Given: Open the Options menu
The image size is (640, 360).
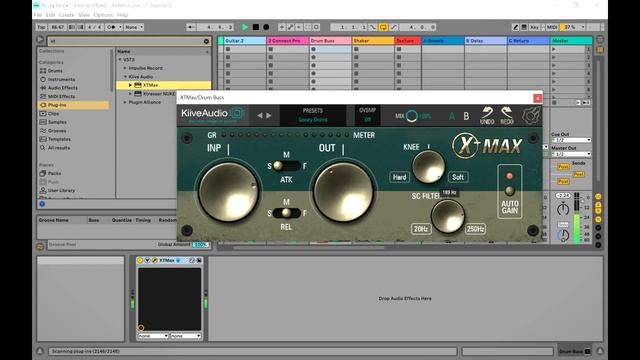Looking at the screenshot, I should coord(103,15).
